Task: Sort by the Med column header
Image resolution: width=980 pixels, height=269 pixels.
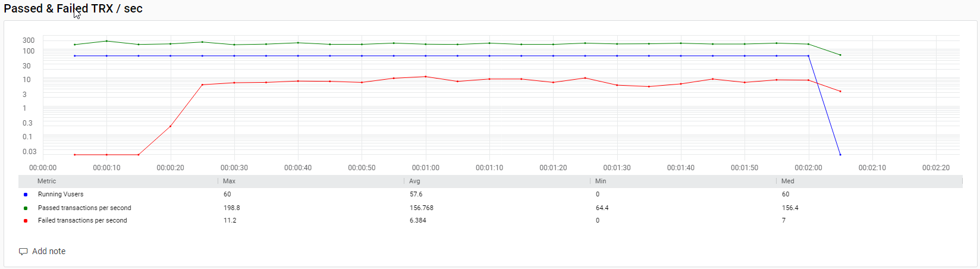Action: tap(787, 182)
